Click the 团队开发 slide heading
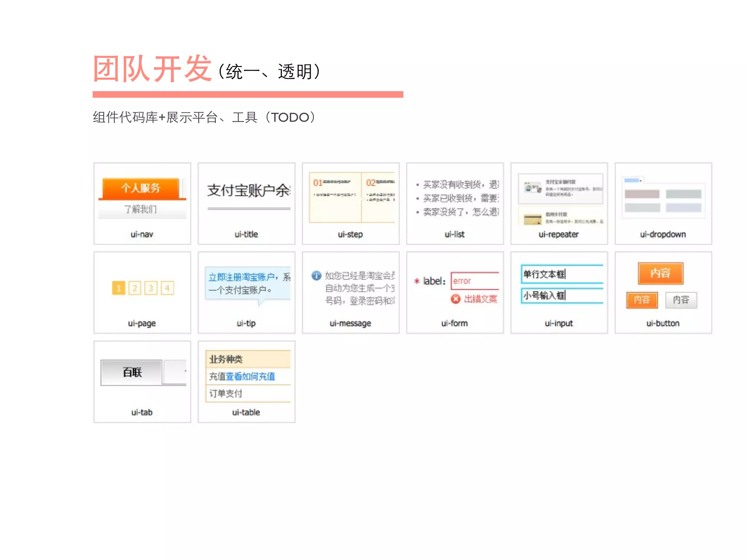747x560 pixels. click(x=152, y=69)
